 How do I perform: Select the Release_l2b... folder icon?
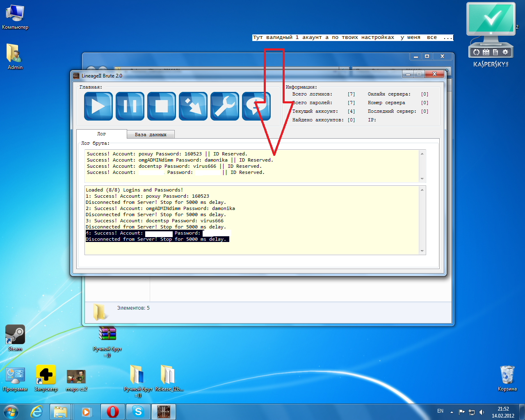[169, 378]
